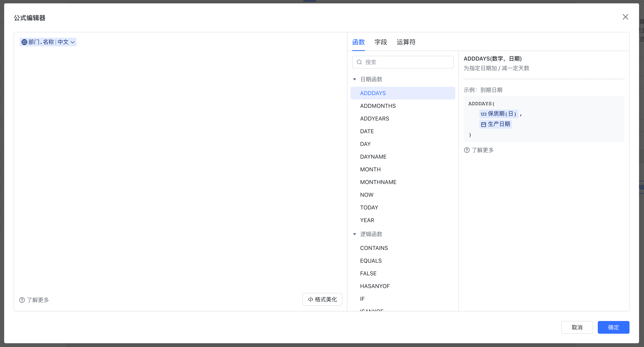Close the formula editor dialog
The width and height of the screenshot is (644, 347).
pos(625,17)
